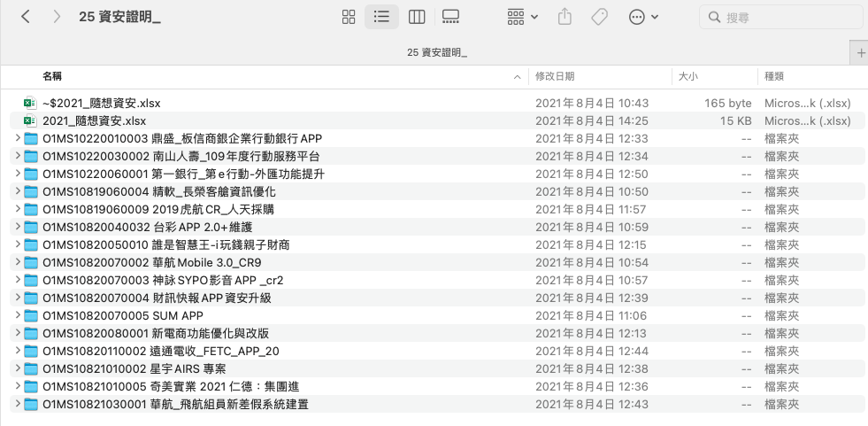868x426 pixels.
Task: Expand folder O1MS10820080001 新電商功能優化與改版
Action: [x=17, y=333]
